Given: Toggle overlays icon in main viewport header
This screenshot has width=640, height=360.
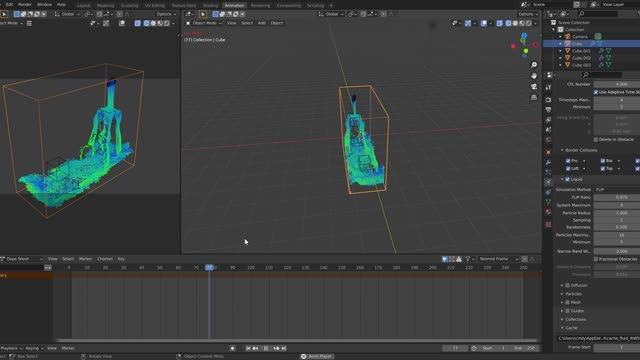Looking at the screenshot, I should (x=484, y=23).
